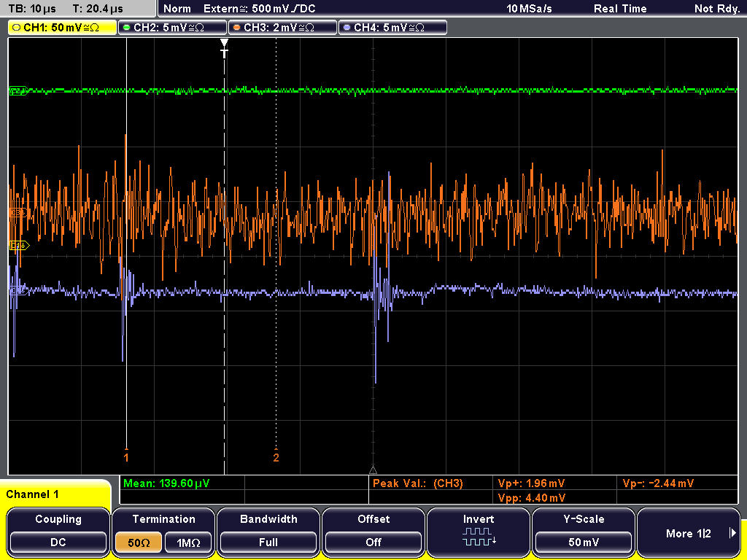This screenshot has width=747, height=560.
Task: Click the CH3 orange ground level marker
Action: [x=18, y=213]
